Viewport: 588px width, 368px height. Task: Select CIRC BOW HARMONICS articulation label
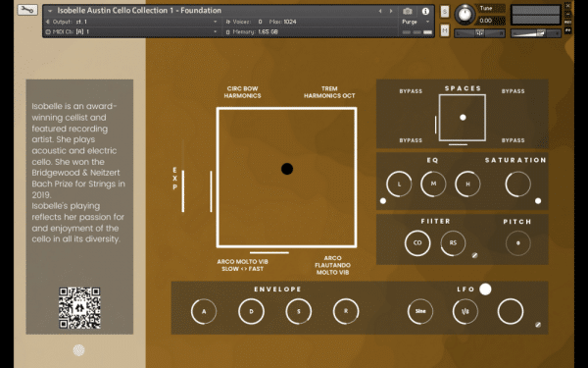click(242, 92)
